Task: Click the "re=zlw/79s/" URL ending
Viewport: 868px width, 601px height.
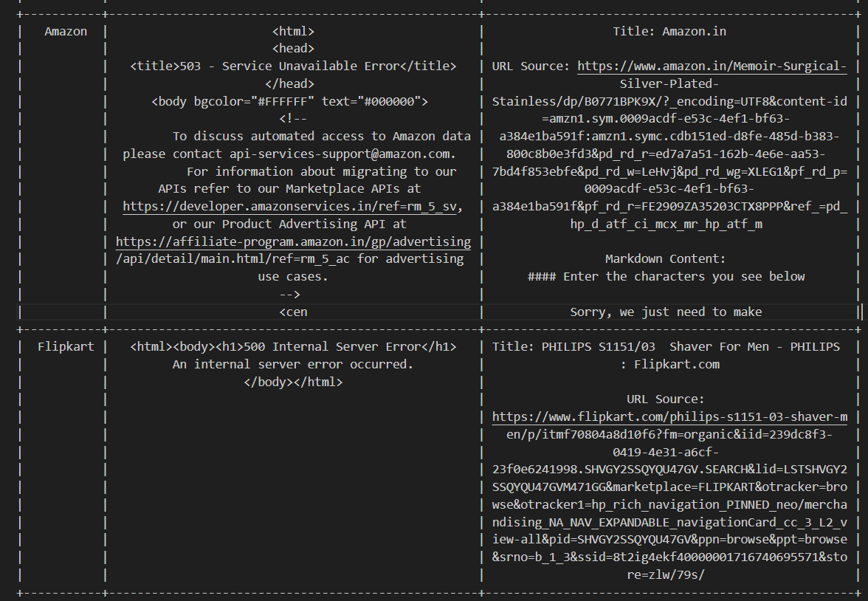Action: click(x=666, y=575)
